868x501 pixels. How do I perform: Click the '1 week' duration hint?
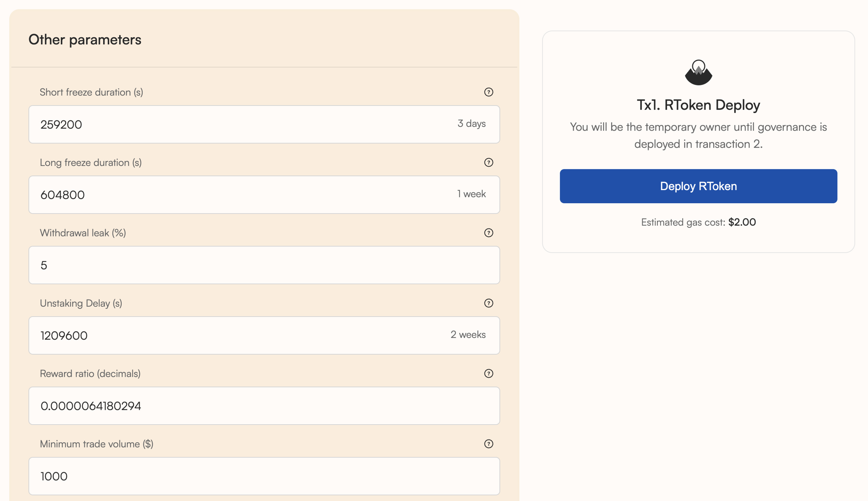coord(471,194)
